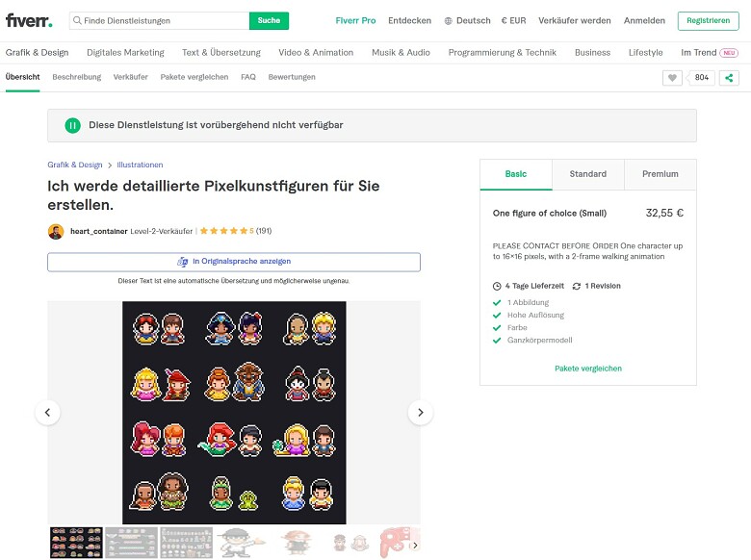Click Illustrationen breadcrumb link
Screen dimensions: 751x560
click(x=140, y=165)
